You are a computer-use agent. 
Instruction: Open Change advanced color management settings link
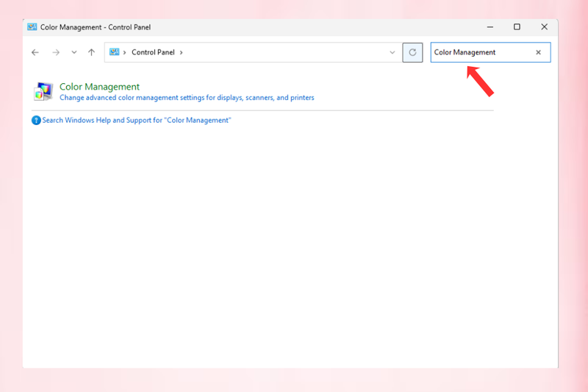coord(187,98)
